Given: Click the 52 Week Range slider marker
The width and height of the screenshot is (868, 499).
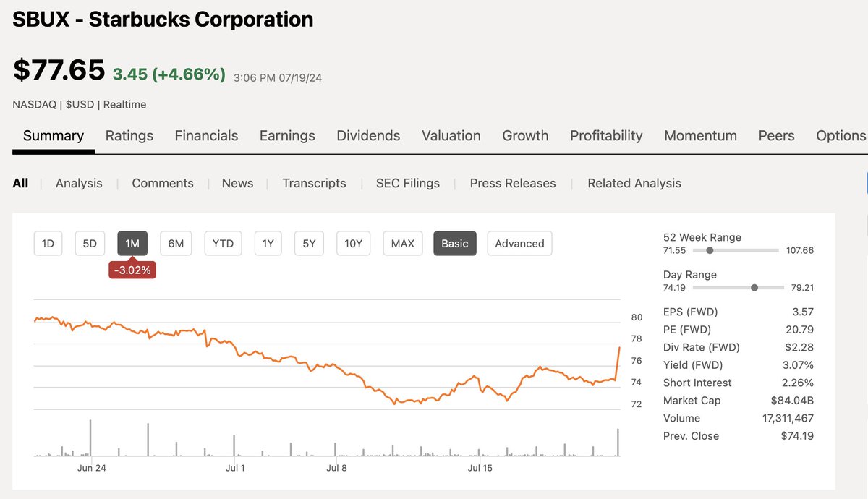Looking at the screenshot, I should 710,250.
